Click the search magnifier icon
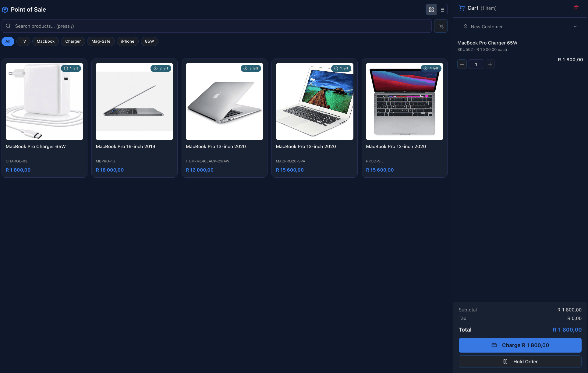Viewport: 588px width, 373px height. (x=8, y=26)
